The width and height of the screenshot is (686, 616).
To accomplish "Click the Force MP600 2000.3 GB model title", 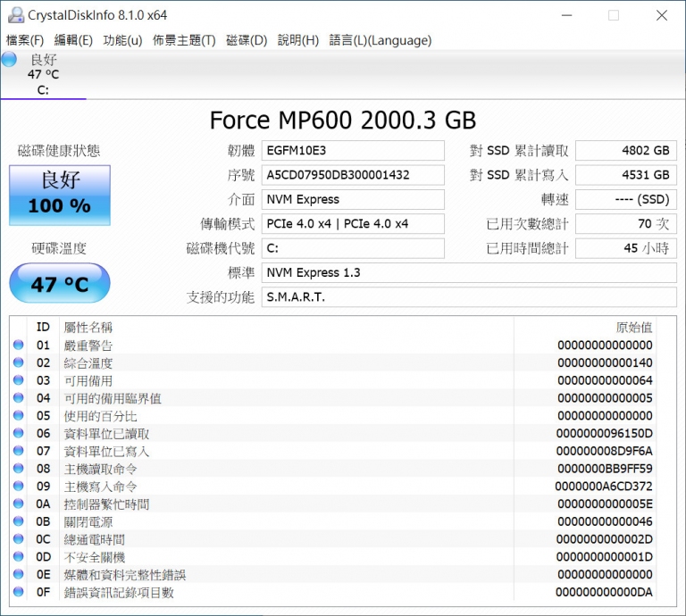I will 343,121.
